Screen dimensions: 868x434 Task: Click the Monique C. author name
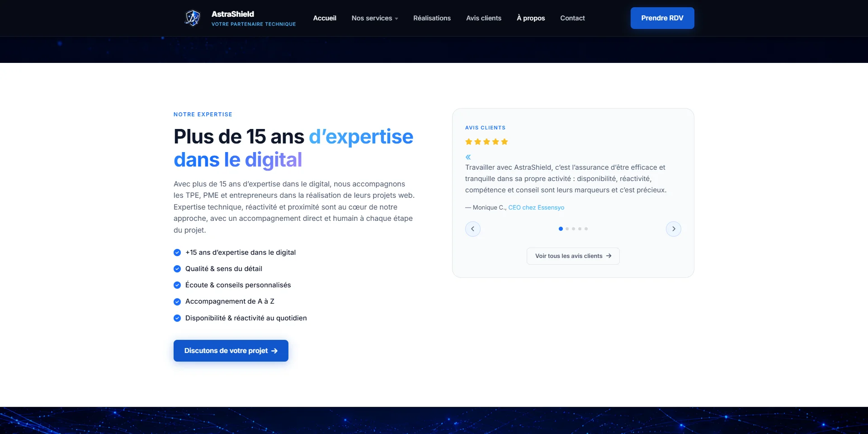pyautogui.click(x=490, y=208)
